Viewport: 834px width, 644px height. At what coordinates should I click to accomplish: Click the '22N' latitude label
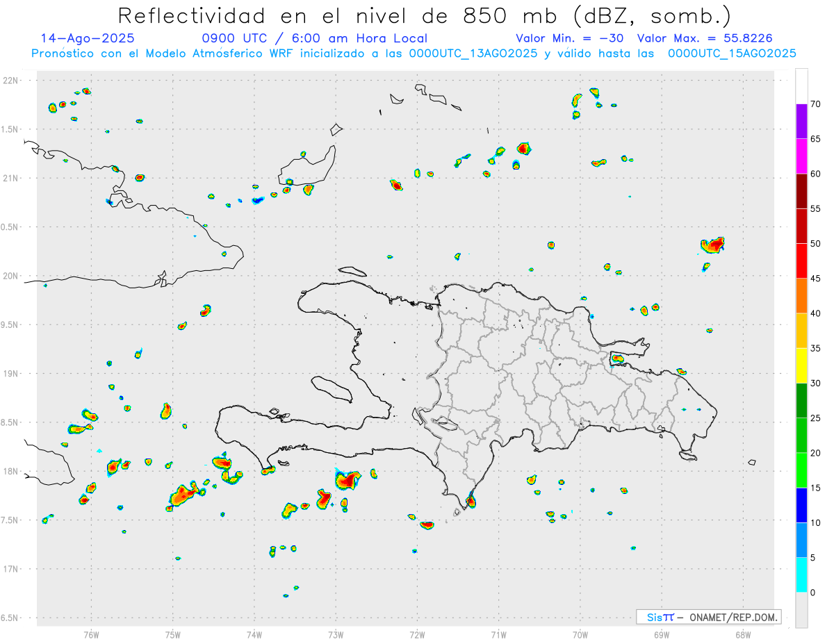11,81
